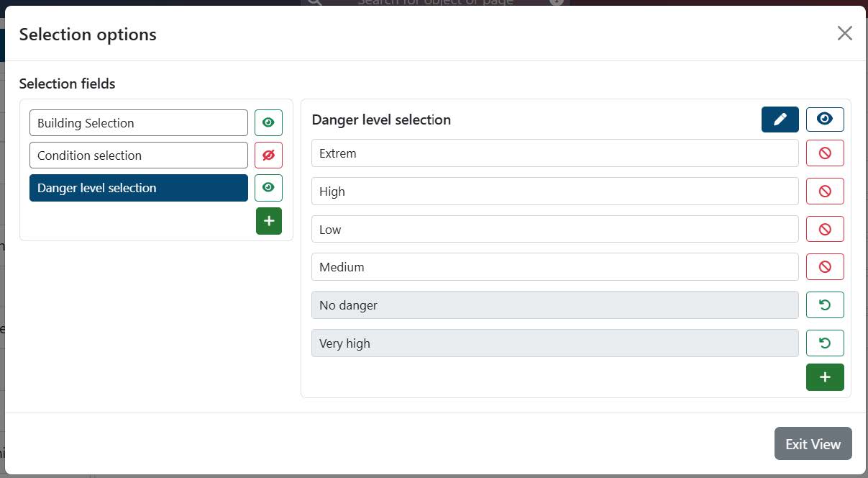Click the pencil edit icon for Danger level selection
The height and width of the screenshot is (478, 868).
(x=780, y=119)
